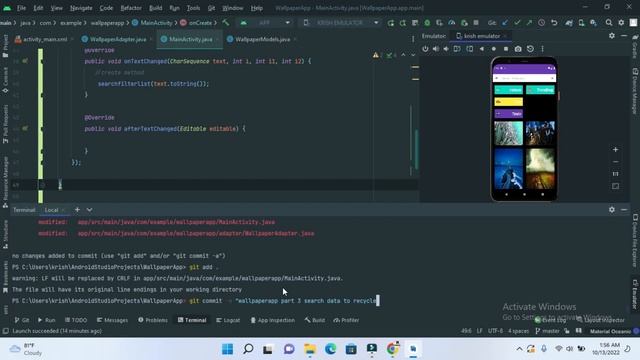Rotate the emulator right

point(470,49)
